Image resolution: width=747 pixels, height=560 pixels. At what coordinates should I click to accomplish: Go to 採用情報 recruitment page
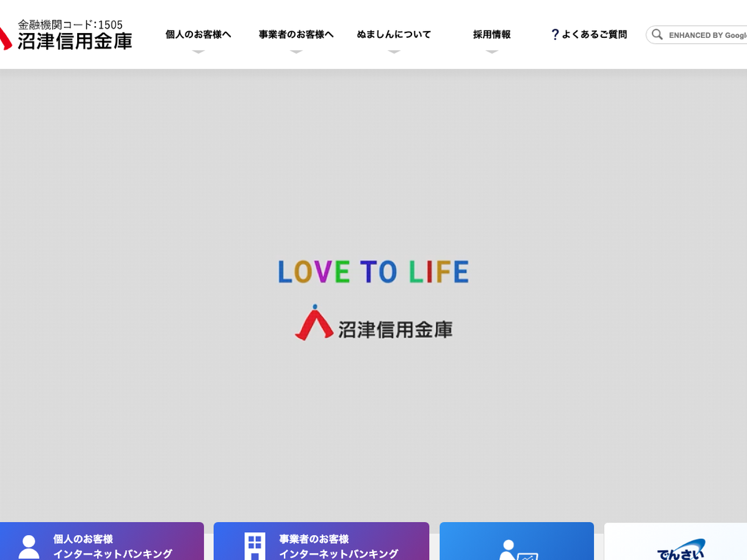[492, 35]
